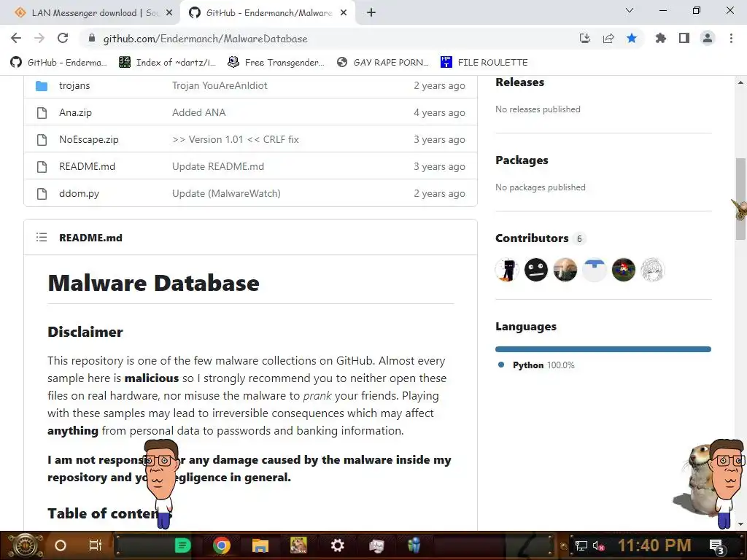Open the anime sketch contributor avatar
Screen dimensions: 747x560
tap(652, 270)
